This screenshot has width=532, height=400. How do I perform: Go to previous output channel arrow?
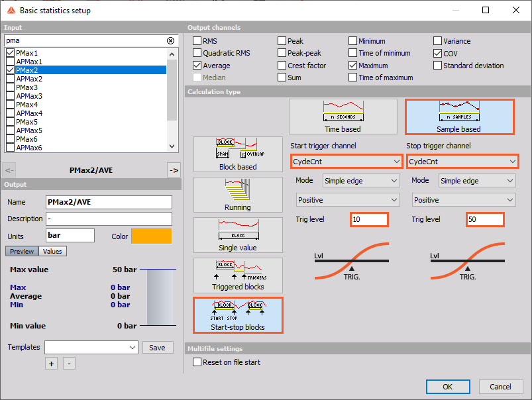coord(9,170)
